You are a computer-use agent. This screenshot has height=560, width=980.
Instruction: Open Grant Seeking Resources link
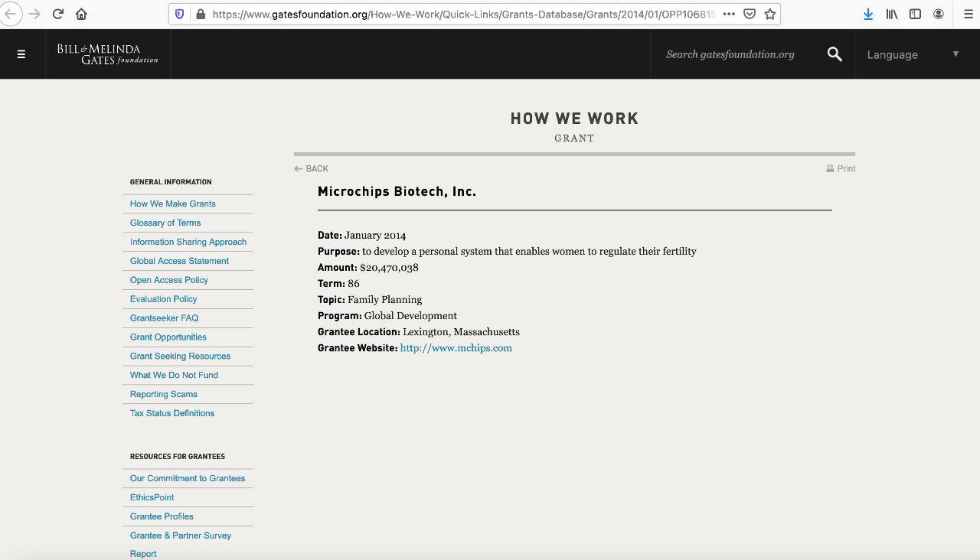tap(180, 357)
